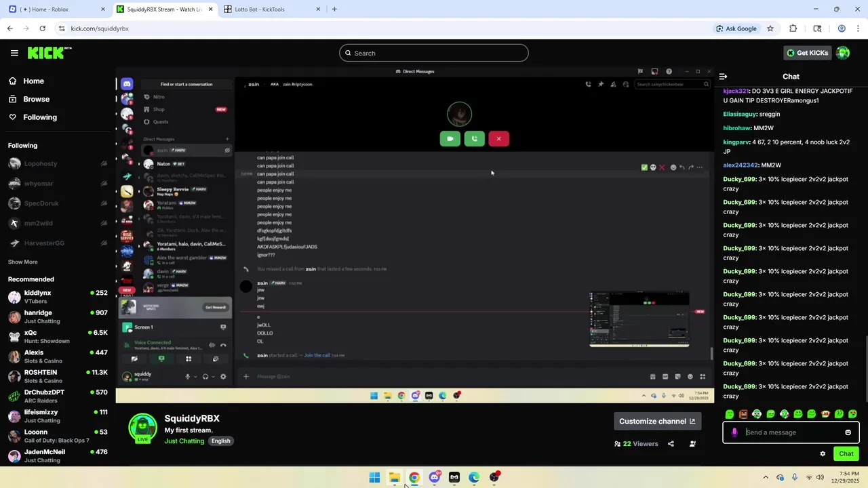
Task: Collapse the chat panel with the arrow icon
Action: 723,77
